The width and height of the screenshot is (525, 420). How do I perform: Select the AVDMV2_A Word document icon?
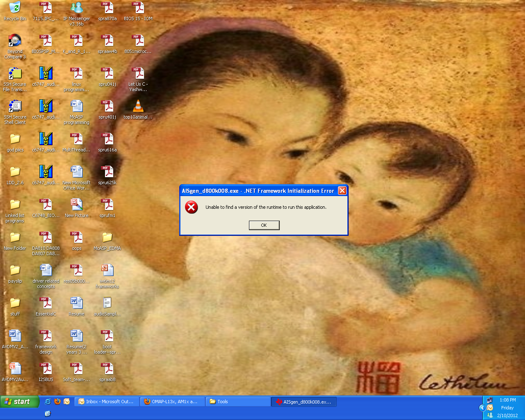(15, 339)
